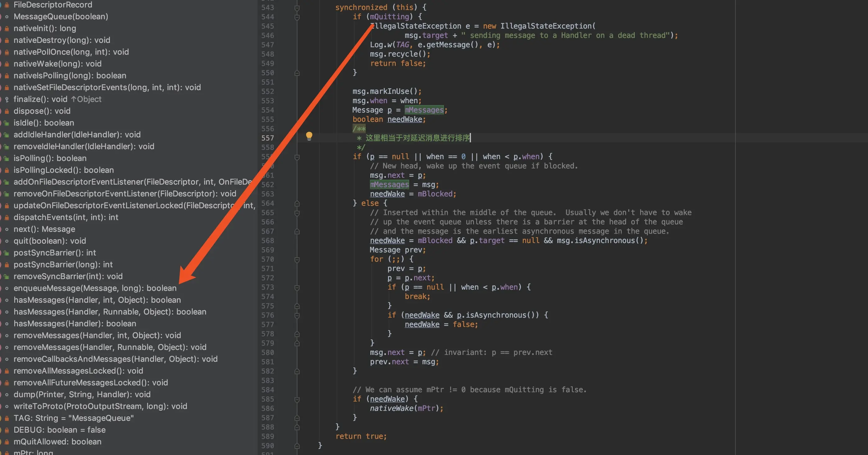Click the lock icon beside dispose(): void

(7, 111)
